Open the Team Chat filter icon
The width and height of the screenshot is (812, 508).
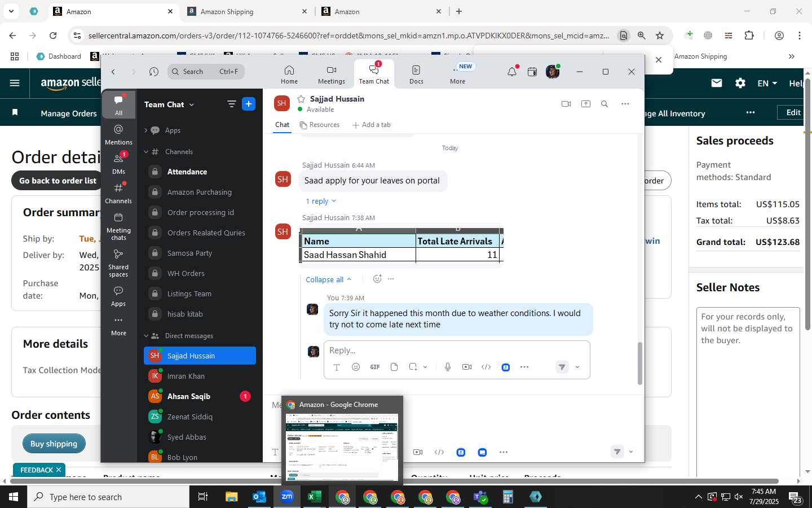click(x=231, y=104)
